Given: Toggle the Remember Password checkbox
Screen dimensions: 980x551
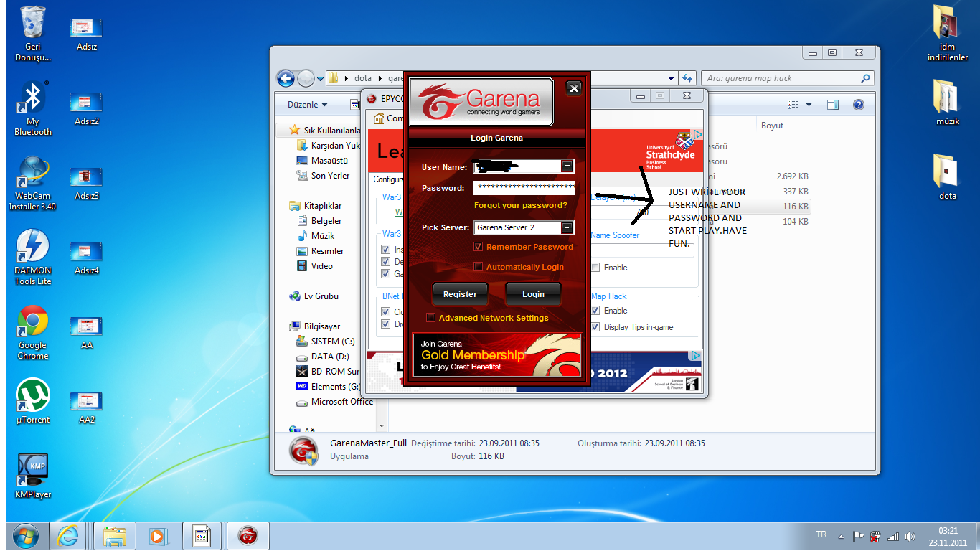Looking at the screenshot, I should (x=479, y=247).
